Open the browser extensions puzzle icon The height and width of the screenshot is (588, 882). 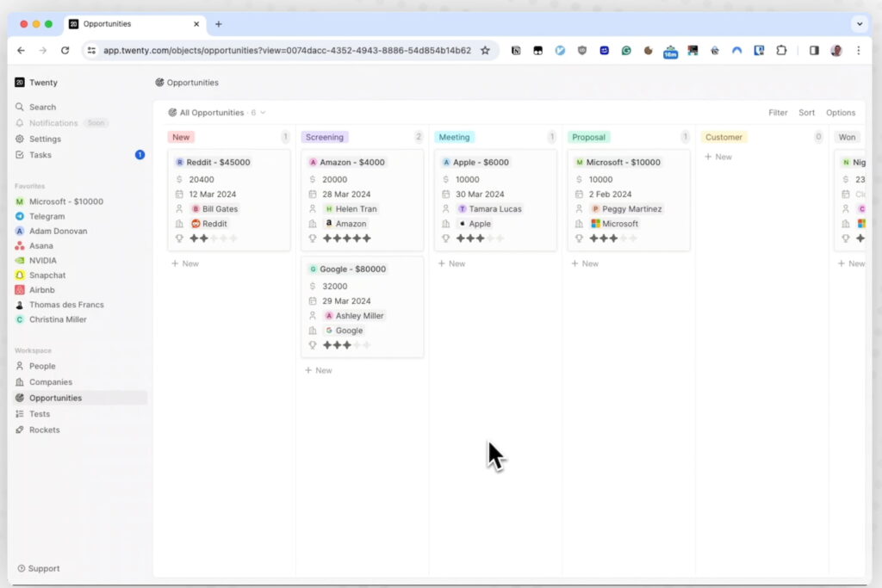(x=781, y=51)
